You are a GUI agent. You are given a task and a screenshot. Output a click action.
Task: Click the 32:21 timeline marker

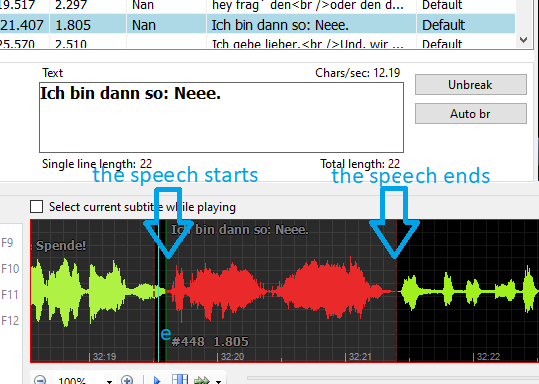tap(360, 356)
